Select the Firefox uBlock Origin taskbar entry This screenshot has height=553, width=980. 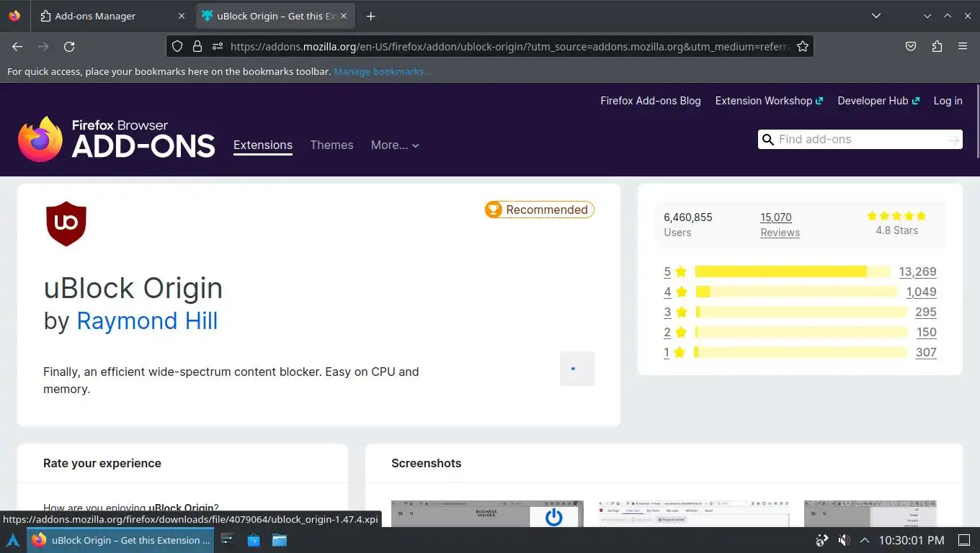click(120, 540)
